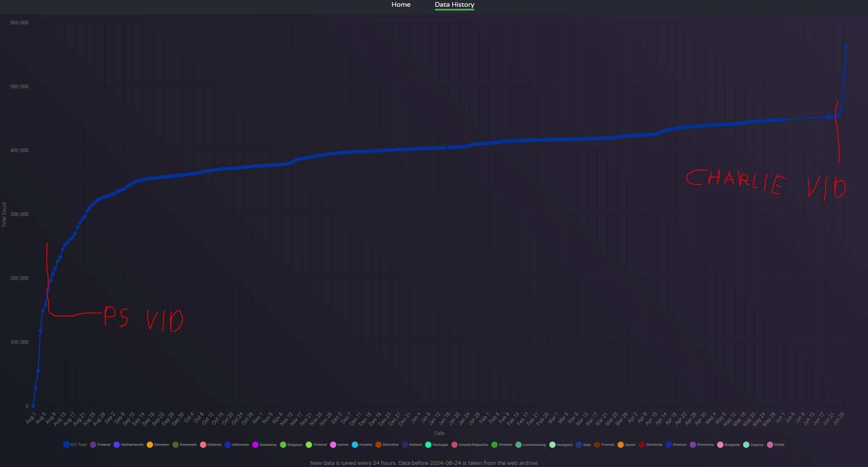Toggle the Slovenia legend entry
Screen dimensions: 868x467
click(x=651, y=445)
